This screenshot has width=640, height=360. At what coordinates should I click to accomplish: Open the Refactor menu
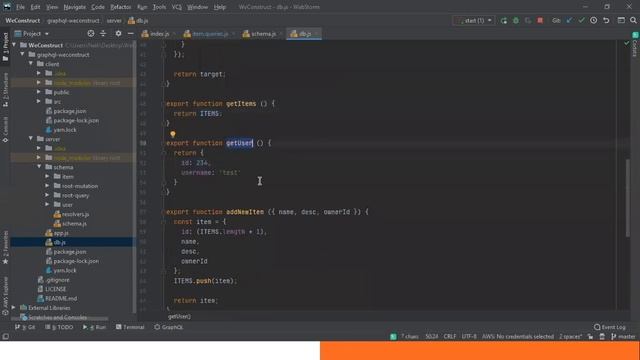[x=121, y=7]
